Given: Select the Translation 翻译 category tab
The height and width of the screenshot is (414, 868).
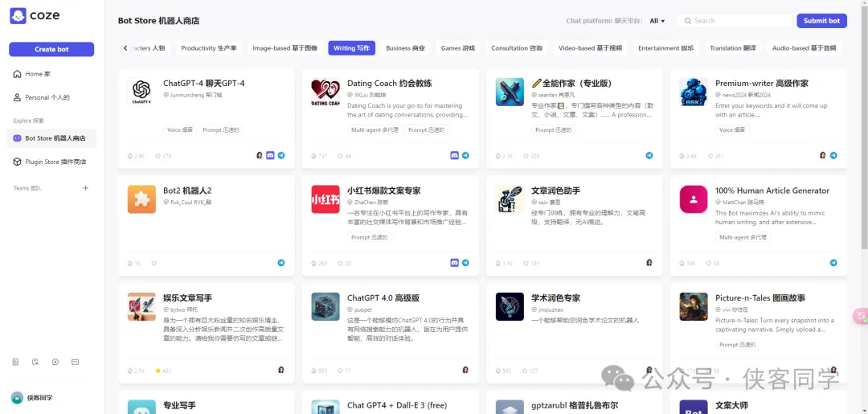Looking at the screenshot, I should click(733, 48).
